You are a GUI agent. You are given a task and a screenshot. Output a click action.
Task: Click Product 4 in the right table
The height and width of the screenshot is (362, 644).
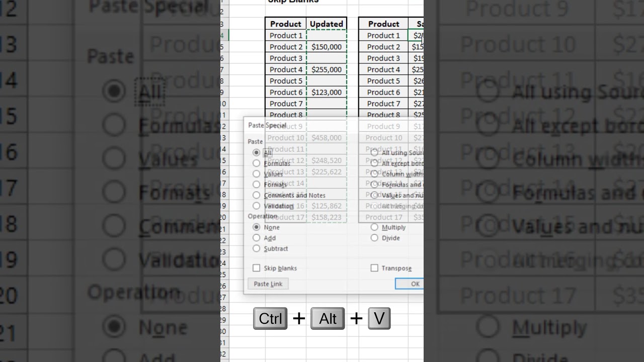[383, 69]
